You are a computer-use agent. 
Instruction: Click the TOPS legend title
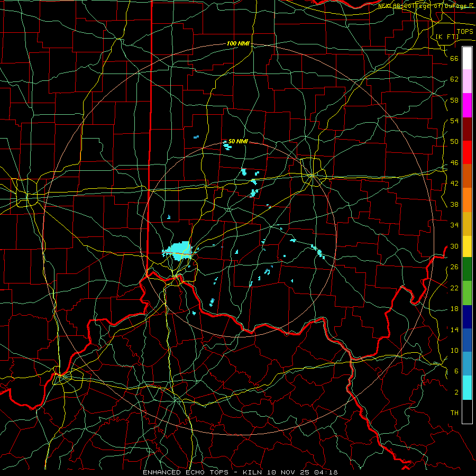[x=465, y=31]
